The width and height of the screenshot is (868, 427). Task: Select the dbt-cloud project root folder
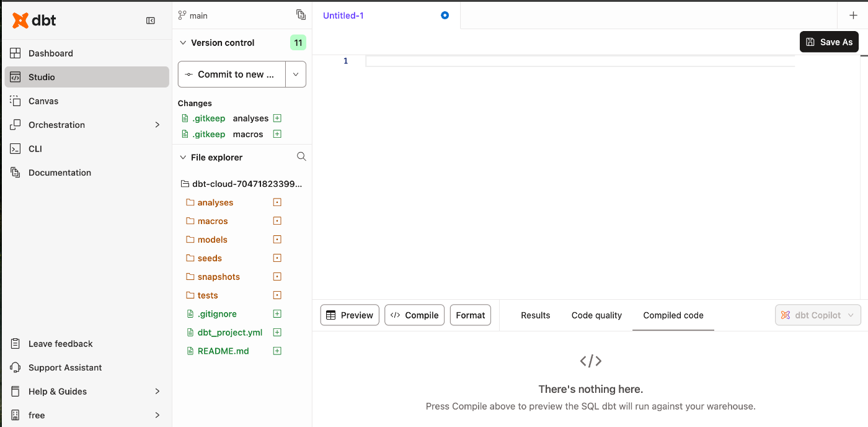[241, 184]
